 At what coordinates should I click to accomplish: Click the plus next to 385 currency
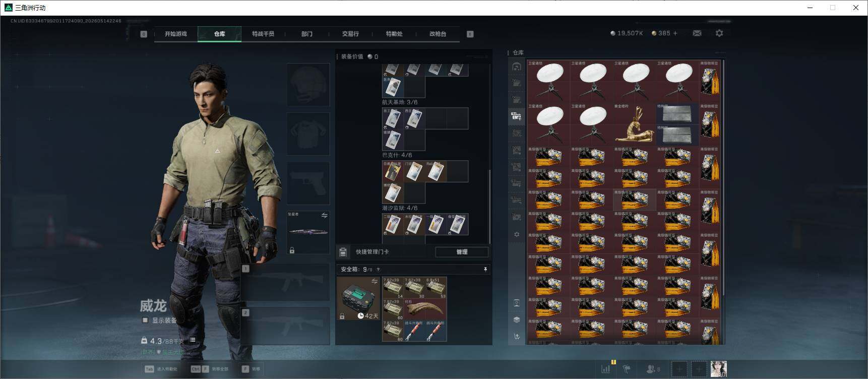pos(675,33)
